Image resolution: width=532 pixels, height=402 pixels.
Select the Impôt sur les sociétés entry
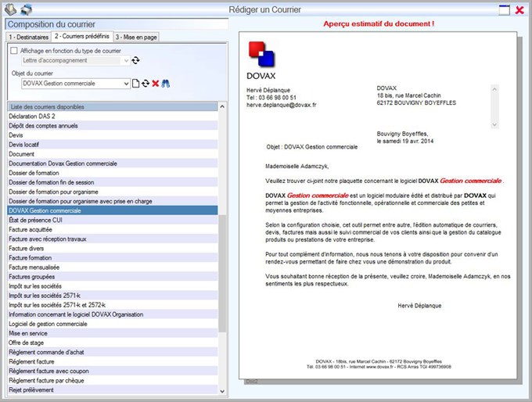click(x=113, y=286)
